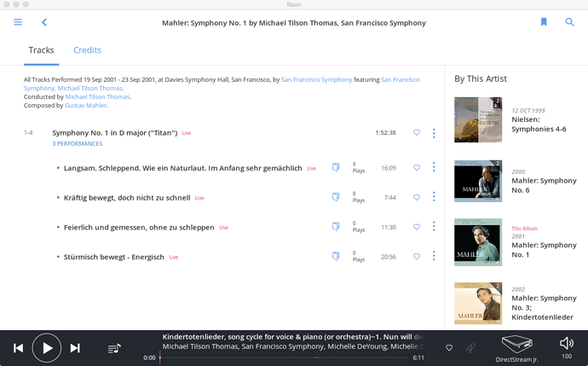Screen dimensions: 588x366
Task: Click the album icon on Langsam. Schleppend row
Action: [336, 167]
